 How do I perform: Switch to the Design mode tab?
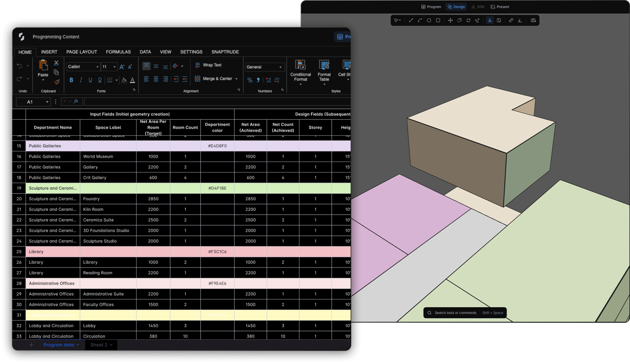click(x=456, y=7)
